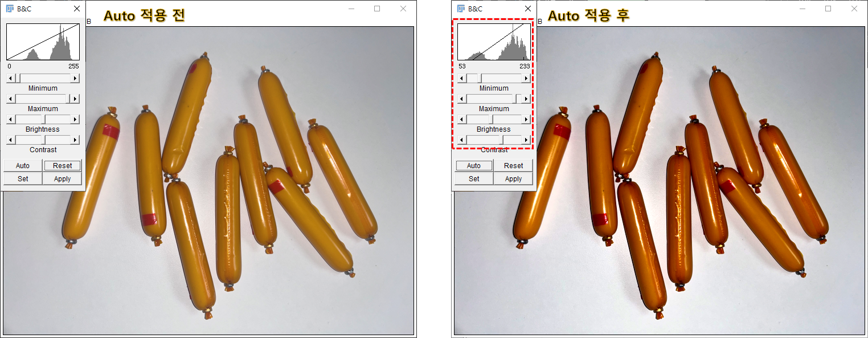The image size is (868, 338).
Task: Click Auto in the 53–233 B&C window
Action: [x=474, y=166]
